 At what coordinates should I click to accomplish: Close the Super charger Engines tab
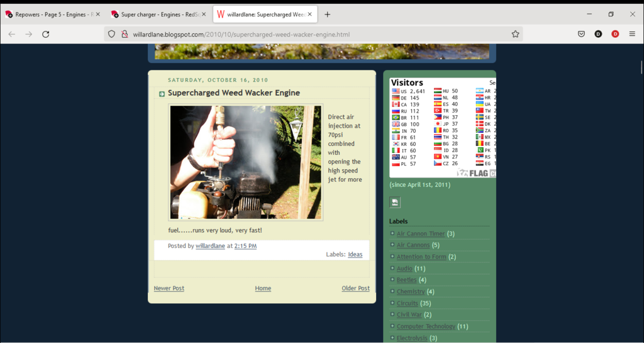click(204, 14)
